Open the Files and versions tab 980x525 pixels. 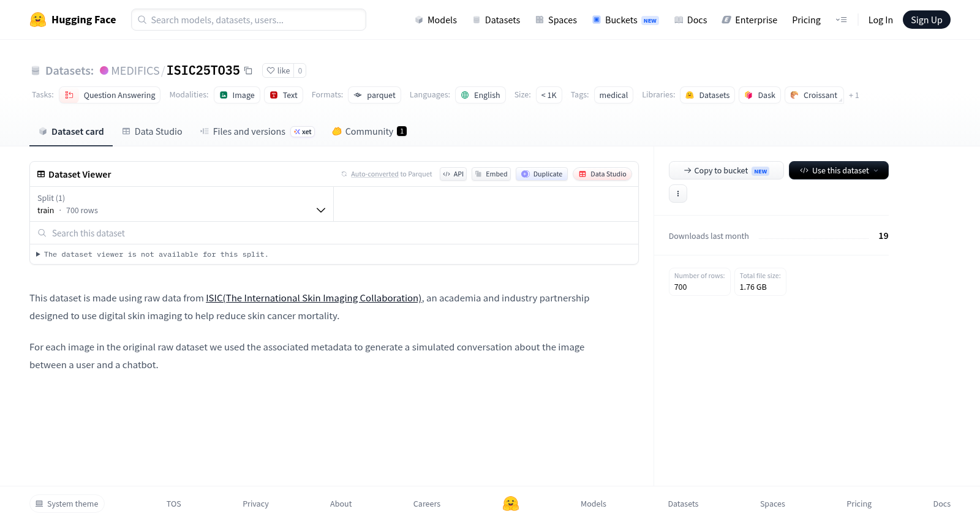click(x=257, y=132)
